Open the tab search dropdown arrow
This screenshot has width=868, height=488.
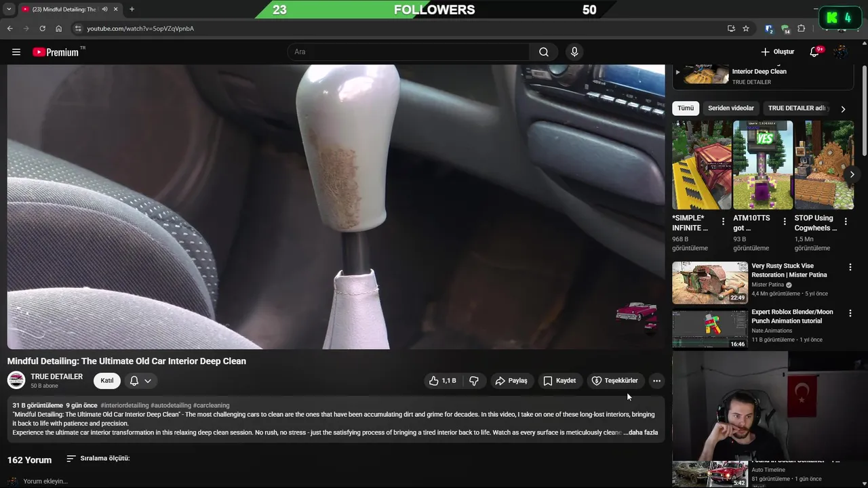(8, 9)
